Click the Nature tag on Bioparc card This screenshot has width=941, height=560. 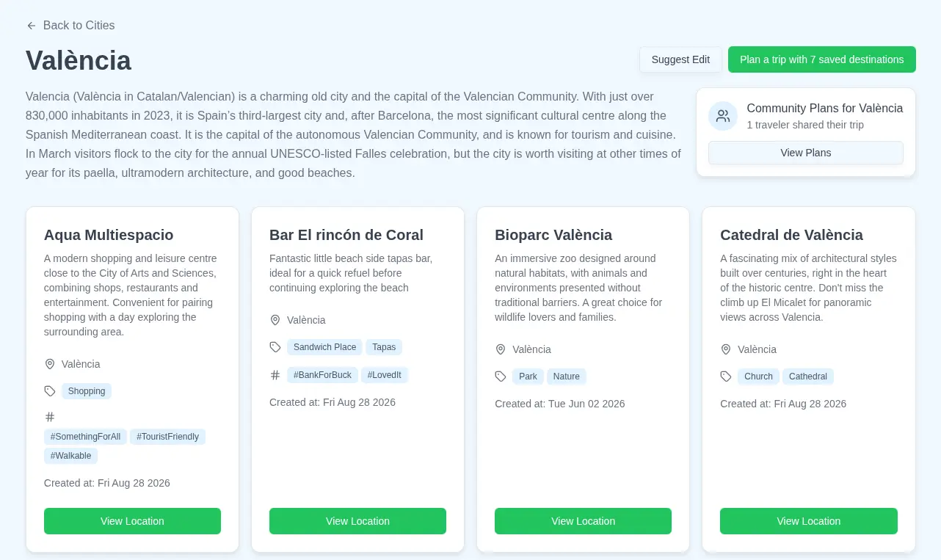click(566, 377)
